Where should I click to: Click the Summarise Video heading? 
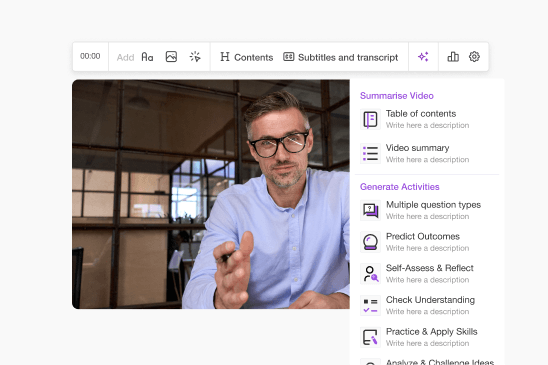pos(397,96)
